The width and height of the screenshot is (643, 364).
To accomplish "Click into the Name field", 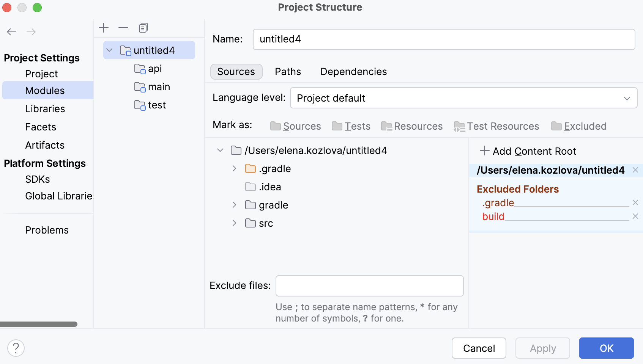I will (x=444, y=39).
